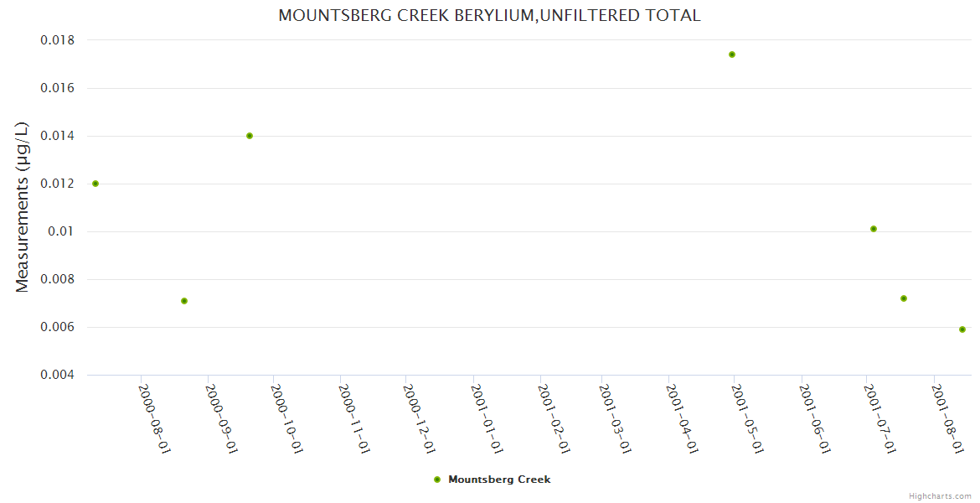Click the green legend marker icon
Image resolution: width=980 pixels, height=503 pixels.
click(x=437, y=480)
